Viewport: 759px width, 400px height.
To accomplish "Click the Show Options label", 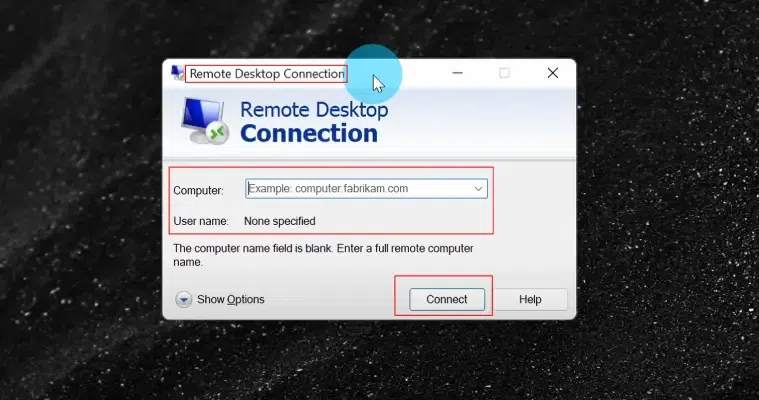I will point(230,299).
